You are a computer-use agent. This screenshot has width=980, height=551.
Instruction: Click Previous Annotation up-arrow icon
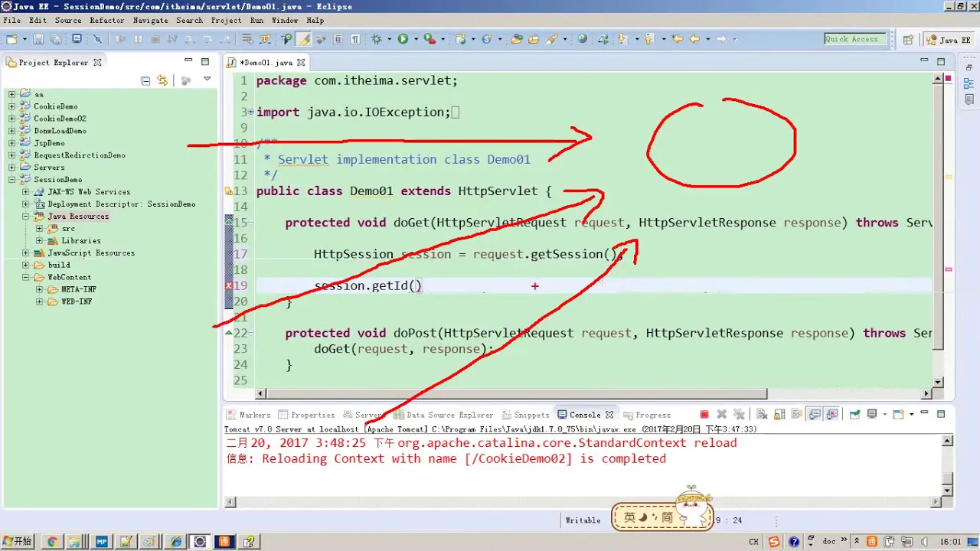click(x=649, y=39)
